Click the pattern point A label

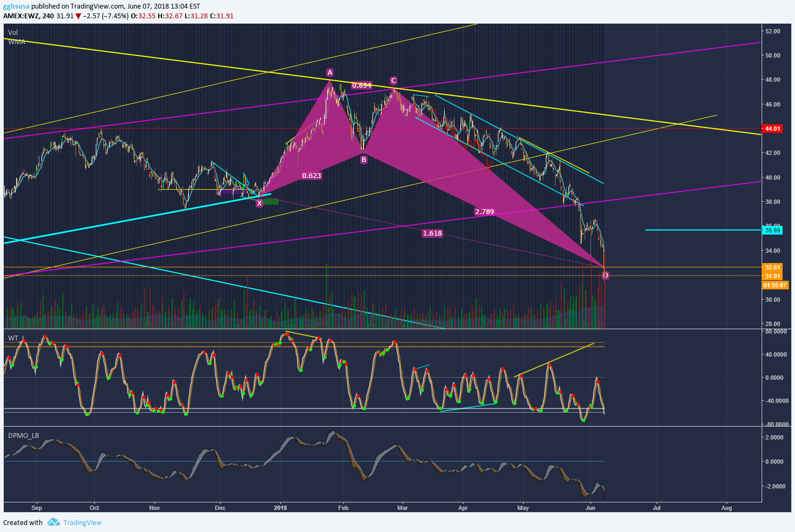tap(330, 73)
